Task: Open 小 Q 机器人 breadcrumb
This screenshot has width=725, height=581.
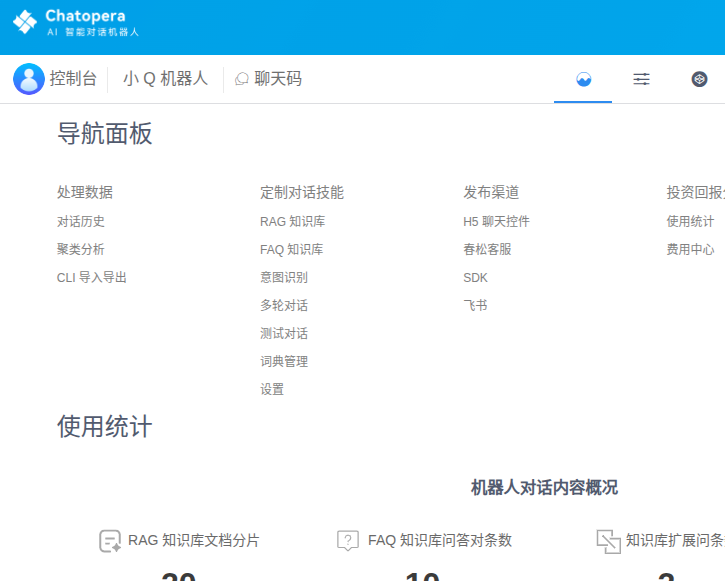Action: pos(166,79)
